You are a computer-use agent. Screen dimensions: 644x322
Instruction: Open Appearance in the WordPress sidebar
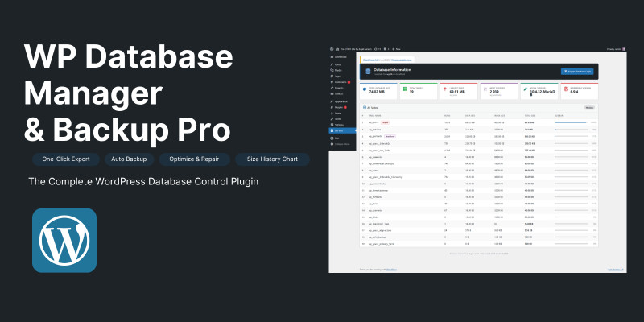pyautogui.click(x=339, y=101)
